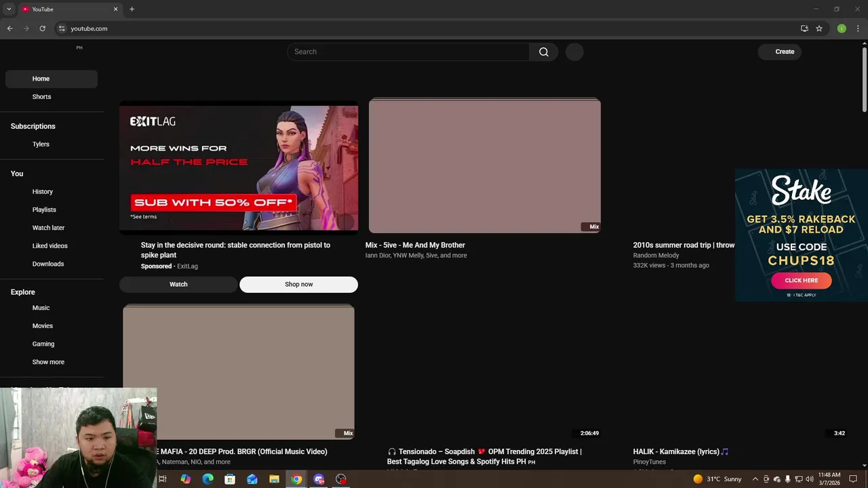The width and height of the screenshot is (868, 488).
Task: Click the YouTube search magnifier button
Action: point(543,52)
